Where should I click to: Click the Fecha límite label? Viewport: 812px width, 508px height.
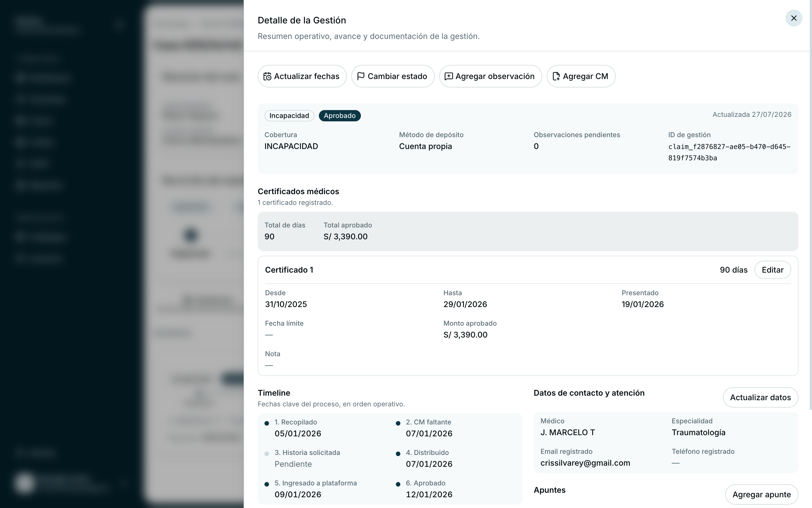(284, 323)
